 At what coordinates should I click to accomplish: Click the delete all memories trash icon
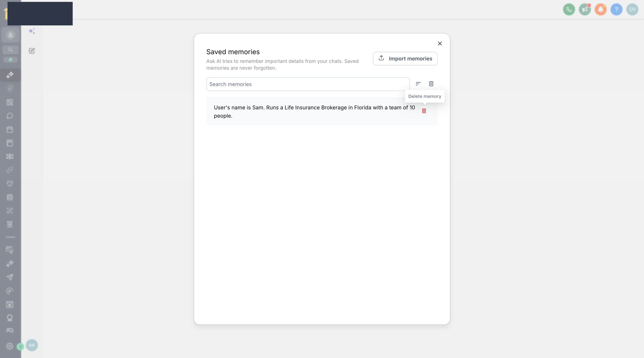click(431, 84)
